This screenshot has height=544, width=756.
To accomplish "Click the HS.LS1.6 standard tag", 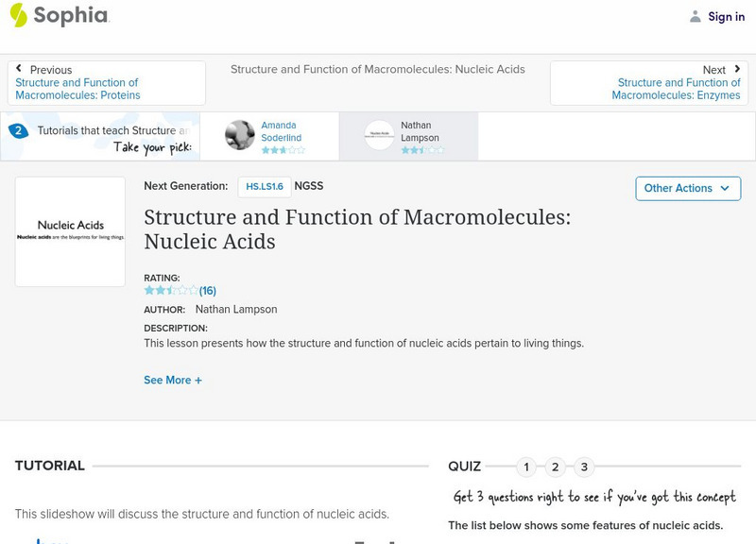I will [x=265, y=187].
